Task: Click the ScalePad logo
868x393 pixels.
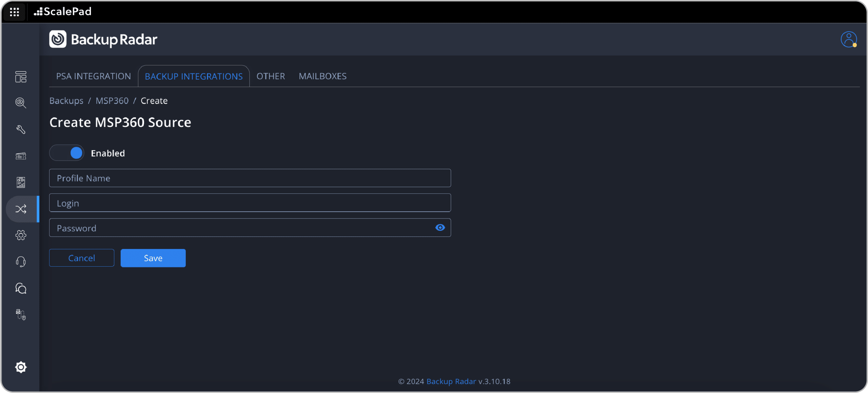Action: tap(63, 12)
